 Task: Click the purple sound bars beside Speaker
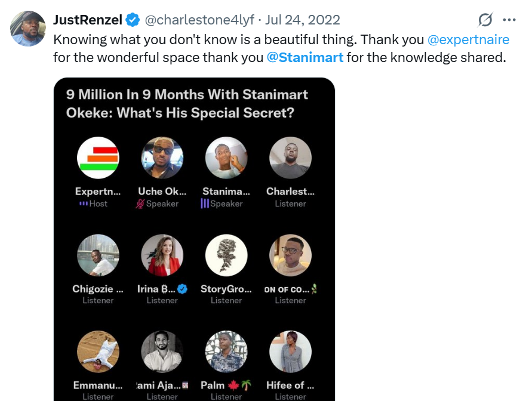205,203
